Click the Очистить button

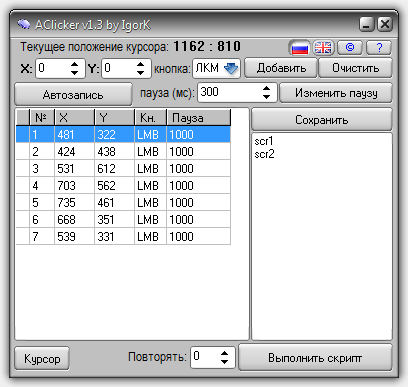coord(355,68)
